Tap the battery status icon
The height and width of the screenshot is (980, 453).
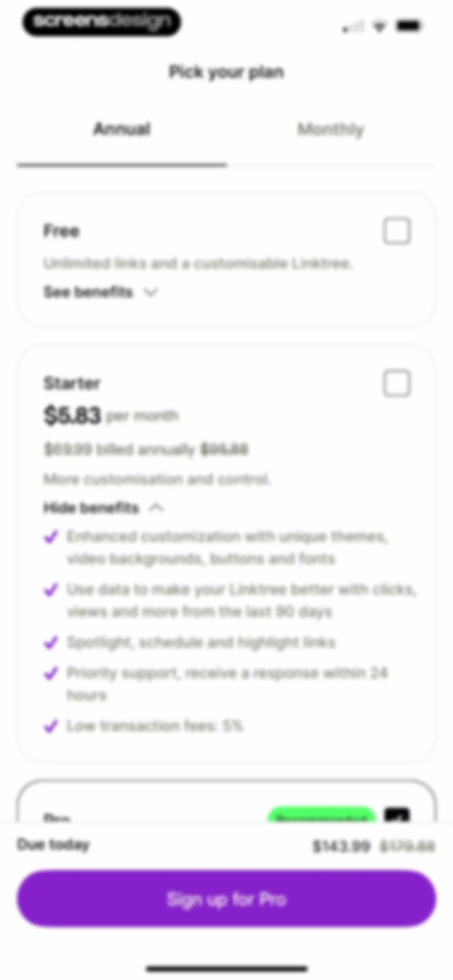408,26
